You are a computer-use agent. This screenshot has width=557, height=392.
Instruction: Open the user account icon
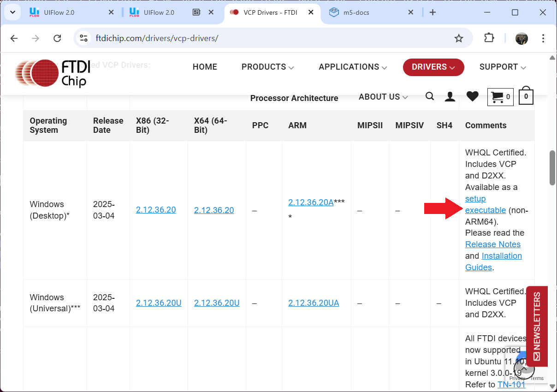tap(450, 96)
